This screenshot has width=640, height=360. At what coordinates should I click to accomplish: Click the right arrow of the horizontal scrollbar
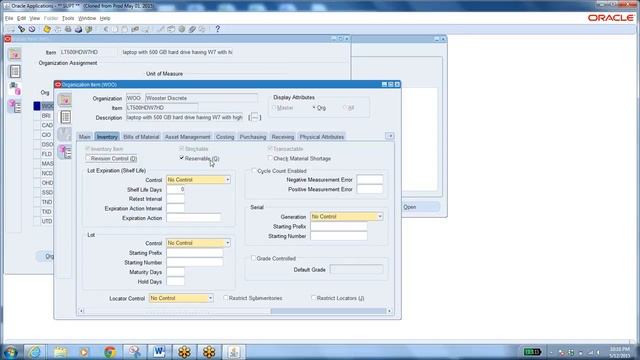pos(389,311)
